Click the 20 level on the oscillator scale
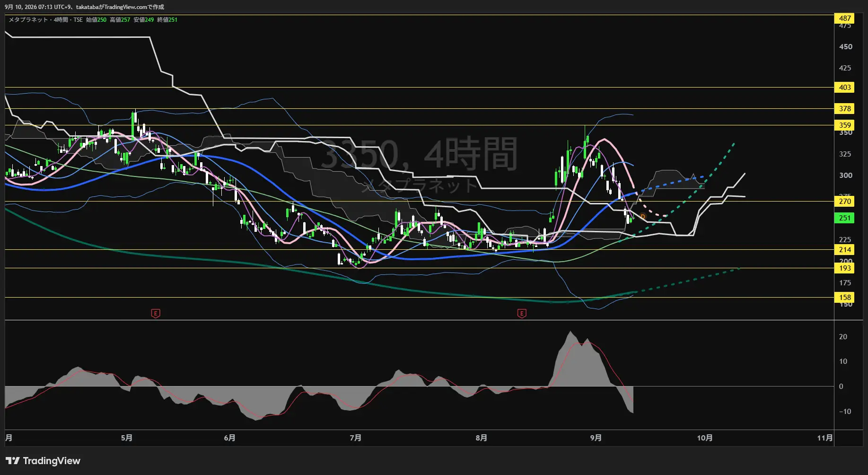The image size is (868, 475). pyautogui.click(x=843, y=337)
